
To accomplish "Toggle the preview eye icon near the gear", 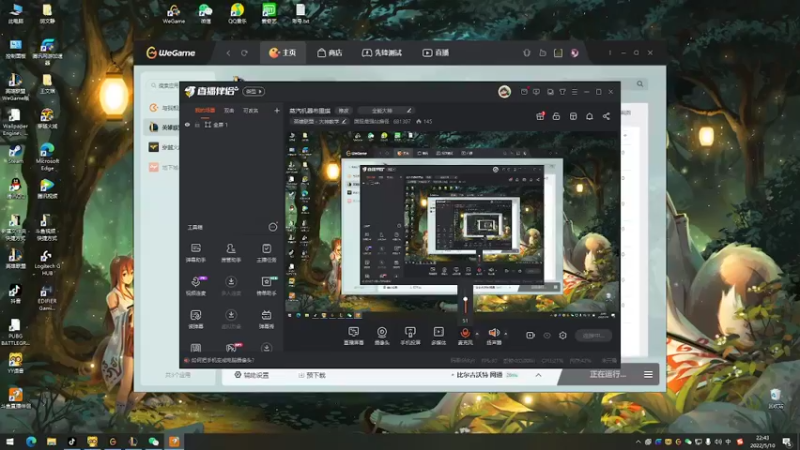I will (x=547, y=335).
